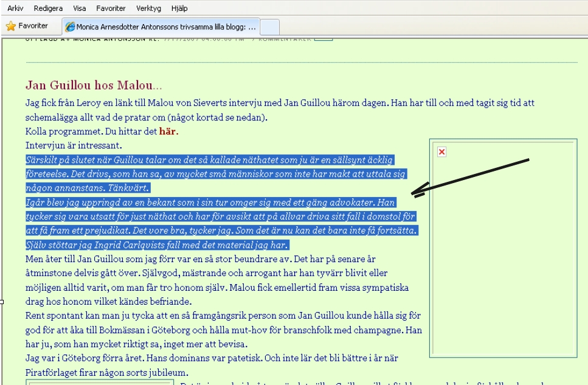Click line starting 'har ju, som han mycket riktigt'
This screenshot has width=588, height=385.
pyautogui.click(x=136, y=344)
